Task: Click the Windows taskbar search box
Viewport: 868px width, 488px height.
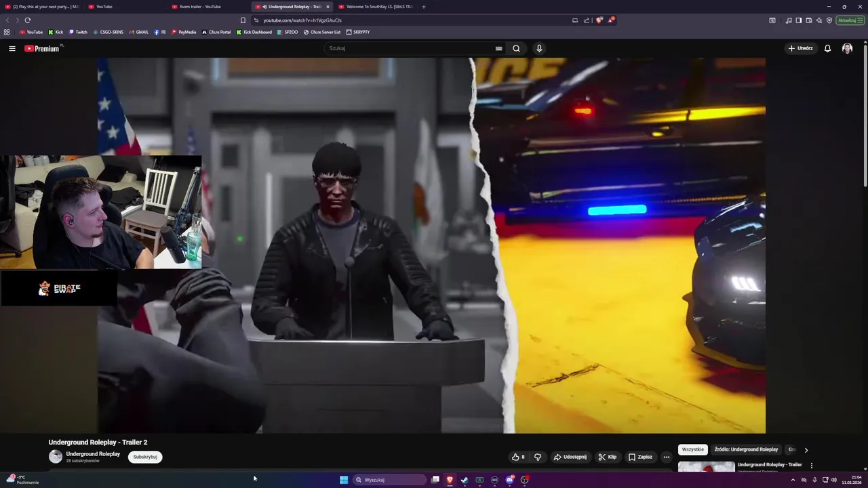Action: click(391, 480)
